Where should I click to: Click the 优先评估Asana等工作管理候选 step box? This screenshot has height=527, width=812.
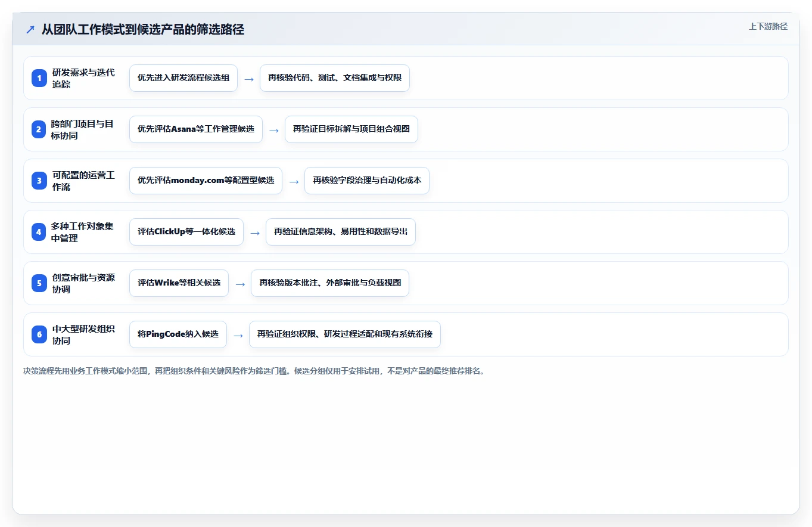[196, 129]
